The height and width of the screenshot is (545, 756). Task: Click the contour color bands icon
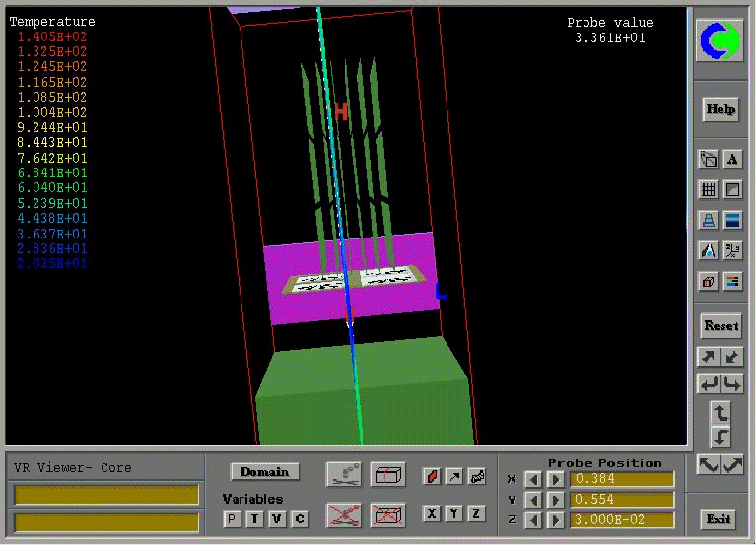pos(732,220)
